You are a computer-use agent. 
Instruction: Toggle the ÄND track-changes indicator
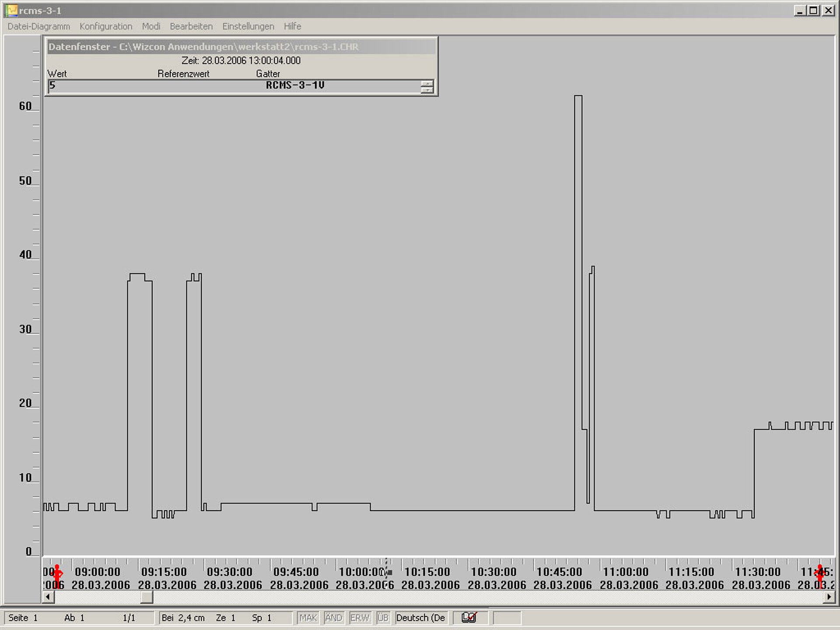tap(334, 618)
